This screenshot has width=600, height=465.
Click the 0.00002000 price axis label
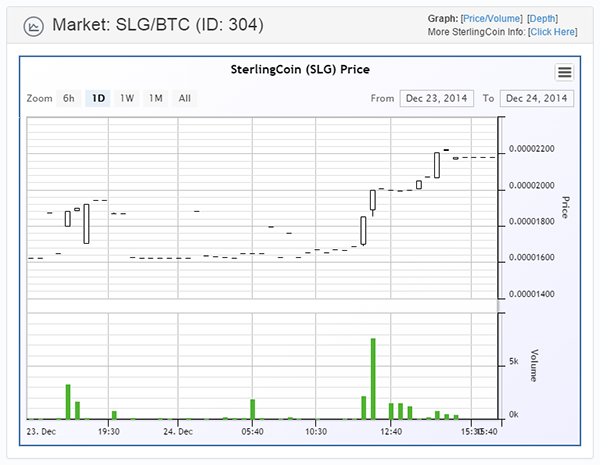532,185
